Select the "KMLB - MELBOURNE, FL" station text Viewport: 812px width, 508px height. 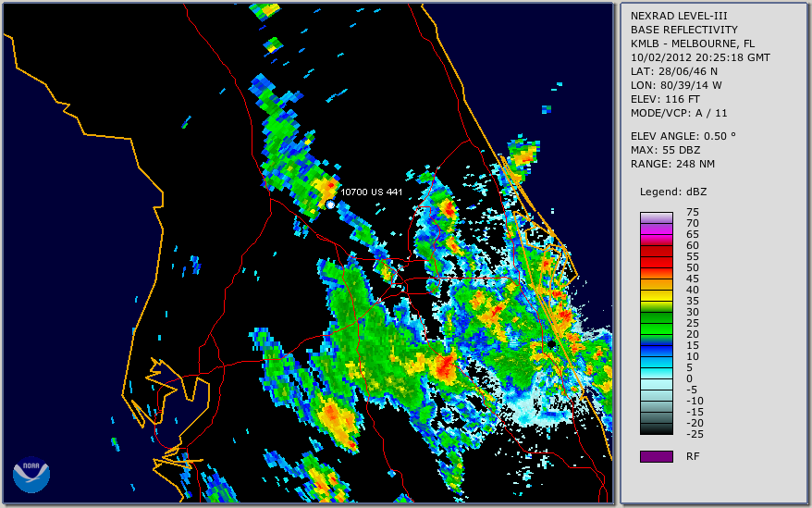click(x=693, y=44)
